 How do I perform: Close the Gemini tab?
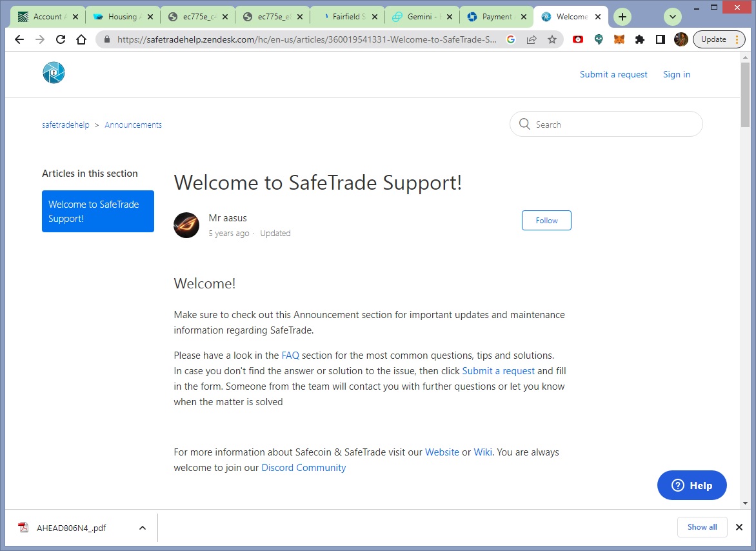point(450,17)
